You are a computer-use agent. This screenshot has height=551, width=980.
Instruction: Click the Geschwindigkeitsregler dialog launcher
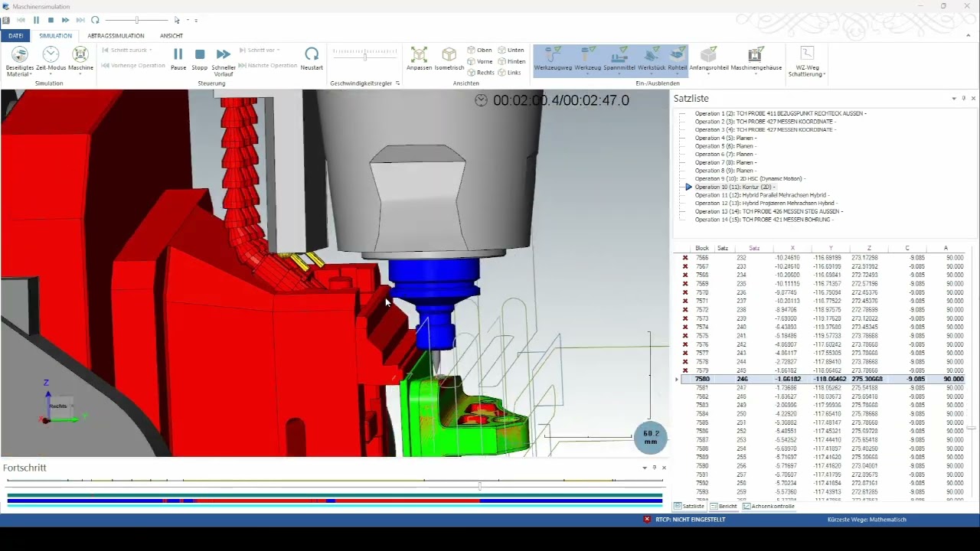pos(397,83)
